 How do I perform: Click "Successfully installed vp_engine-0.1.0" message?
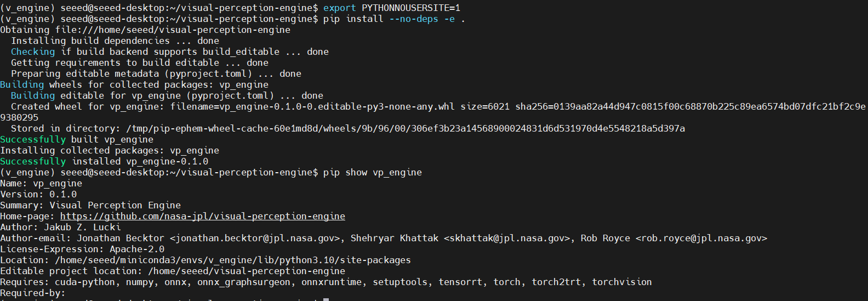[104, 161]
